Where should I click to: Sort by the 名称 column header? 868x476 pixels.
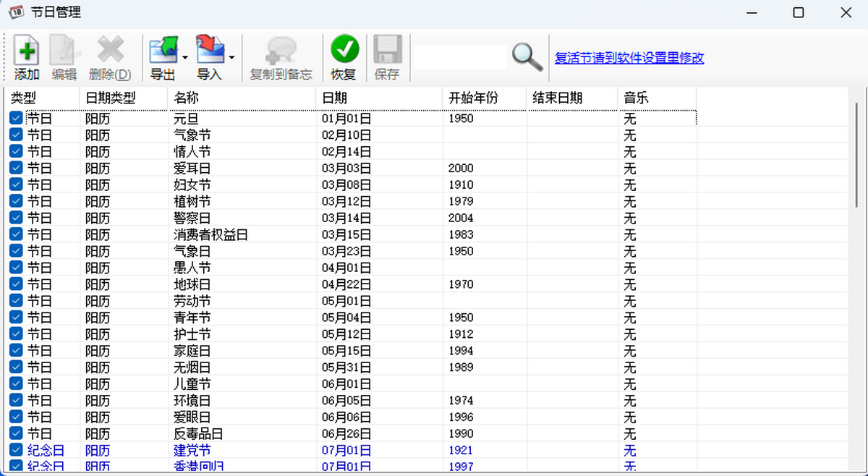241,98
